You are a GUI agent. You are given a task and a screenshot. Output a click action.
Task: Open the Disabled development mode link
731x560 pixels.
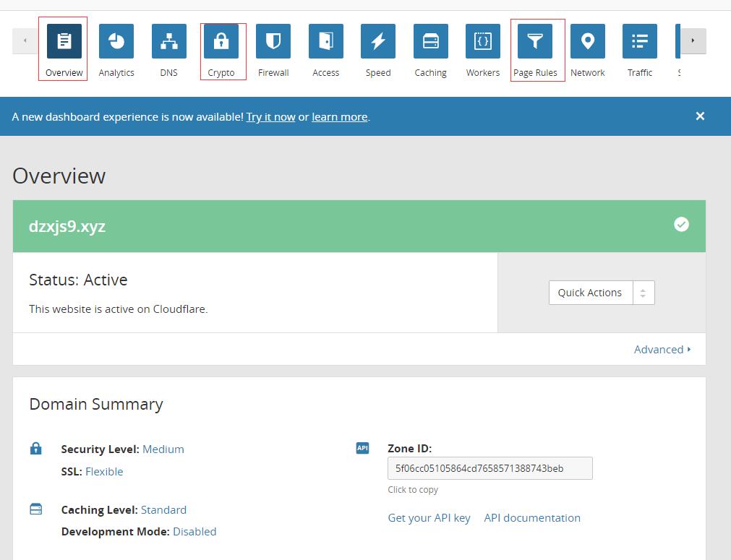pyautogui.click(x=194, y=532)
